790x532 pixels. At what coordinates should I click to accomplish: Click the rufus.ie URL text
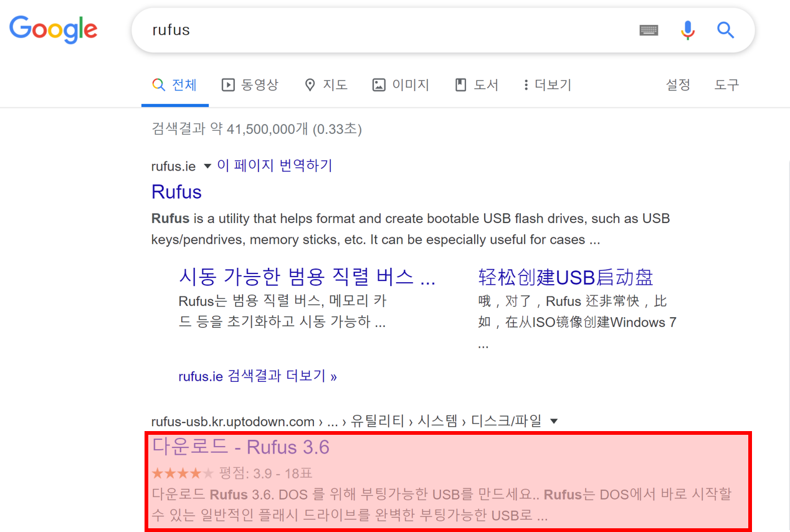pyautogui.click(x=173, y=166)
